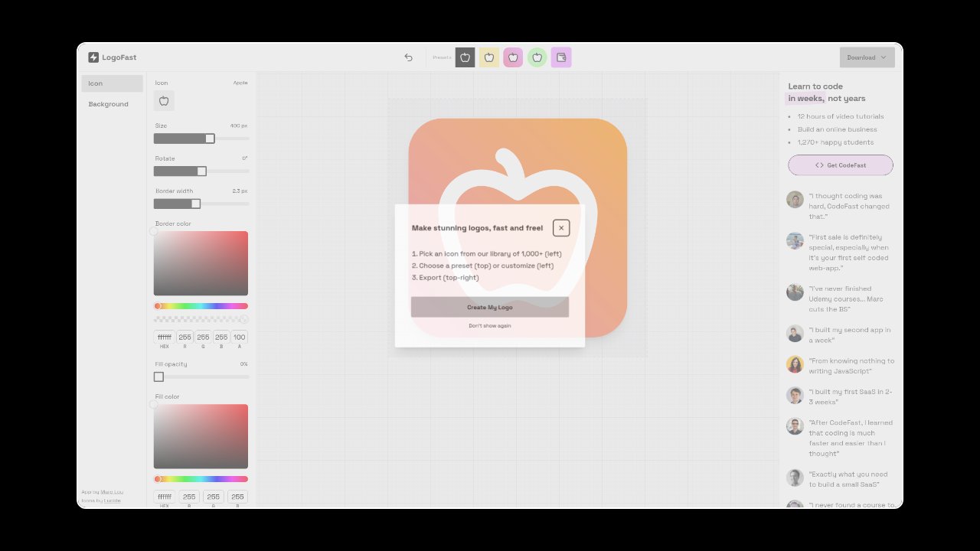Image resolution: width=980 pixels, height=551 pixels.
Task: Click the Fill color HEX input field
Action: coord(165,497)
